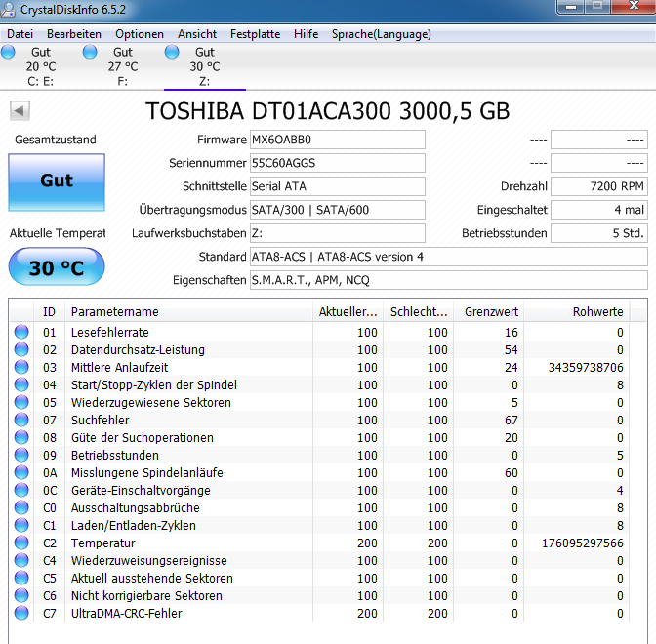Screen dimensions: 656x644
Task: Click the status orb for disk F:
Action: [x=90, y=53]
